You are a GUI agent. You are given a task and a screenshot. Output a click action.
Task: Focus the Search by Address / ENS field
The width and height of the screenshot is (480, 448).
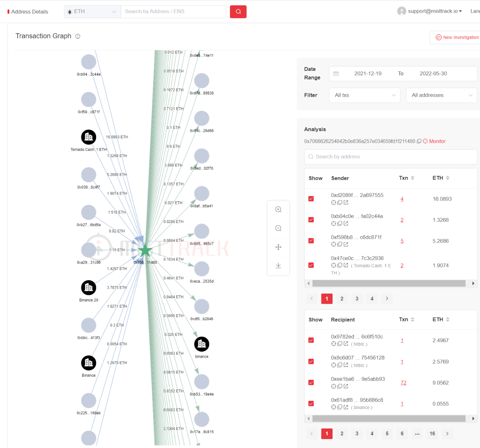(173, 12)
